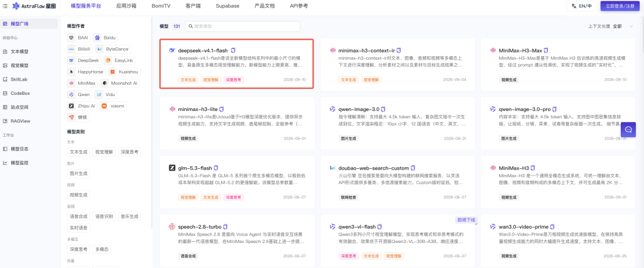This screenshot has height=268, width=644.
Task: Click the search magnifier icon
Action: pyautogui.click(x=191, y=26)
